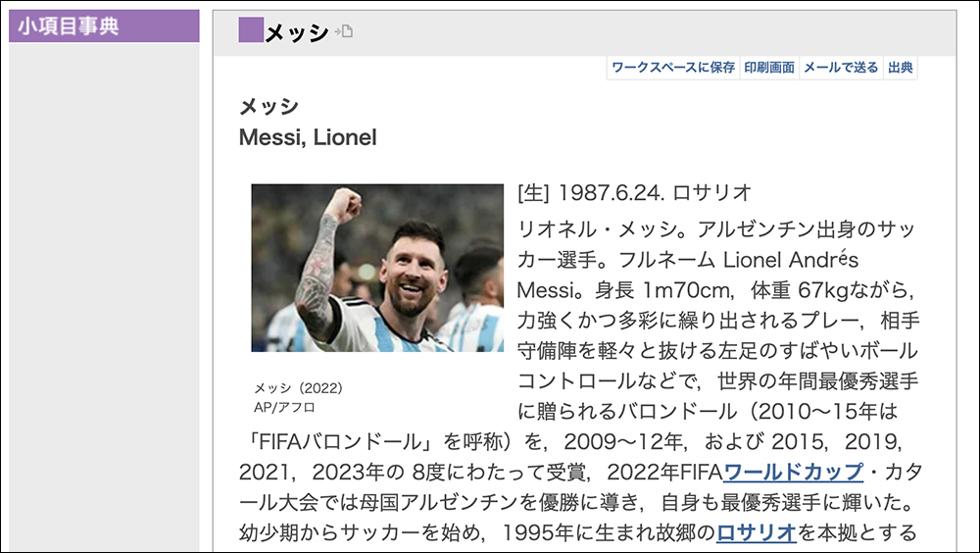Click the bold メッシ entry heading
Viewport: 980px width, 553px height.
269,106
